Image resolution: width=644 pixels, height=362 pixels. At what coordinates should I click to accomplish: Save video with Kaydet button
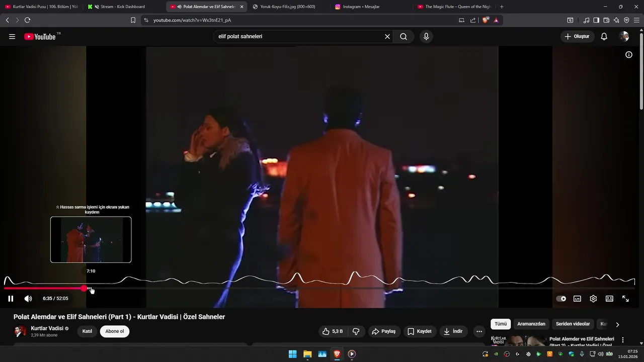[420, 331]
